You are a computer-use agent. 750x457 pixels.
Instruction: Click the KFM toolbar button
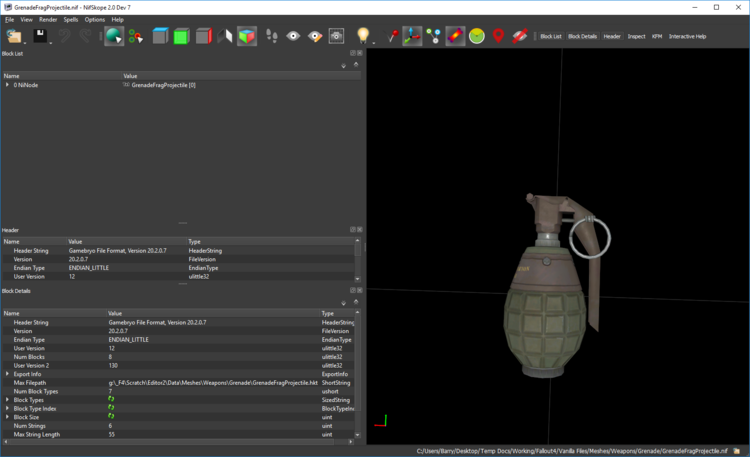[657, 36]
